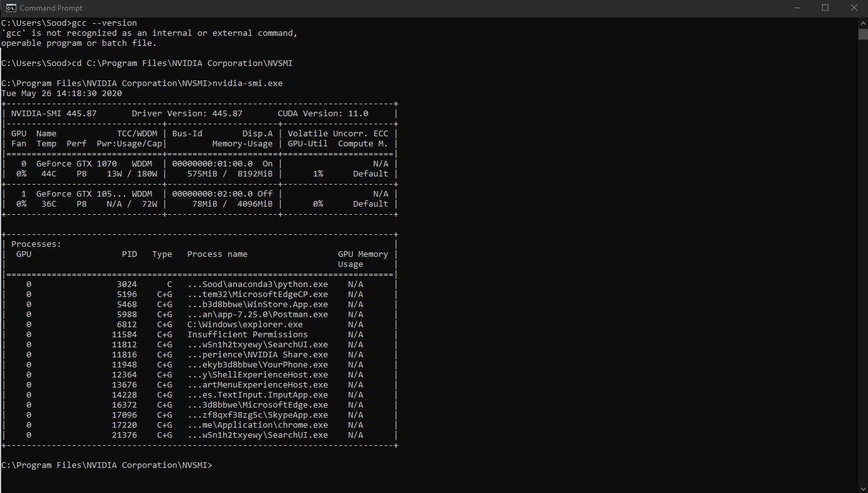Image resolution: width=868 pixels, height=493 pixels.
Task: Click the gcc --version command text
Action: coord(106,23)
